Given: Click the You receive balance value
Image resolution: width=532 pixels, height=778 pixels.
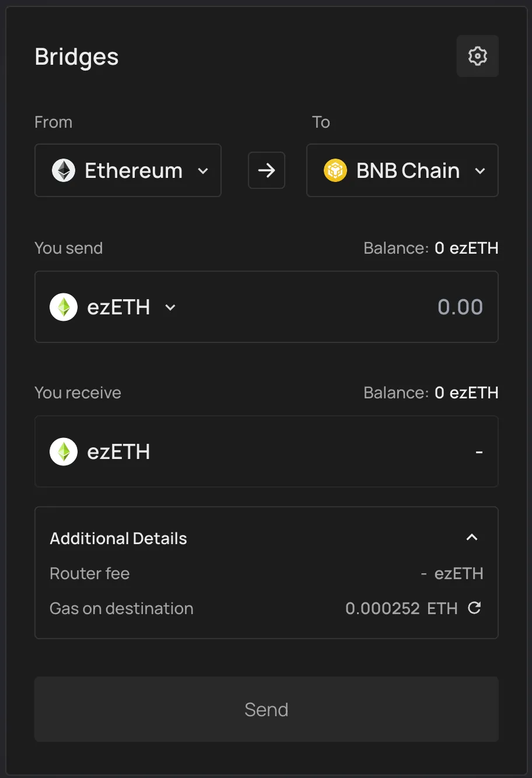Looking at the screenshot, I should tap(466, 393).
